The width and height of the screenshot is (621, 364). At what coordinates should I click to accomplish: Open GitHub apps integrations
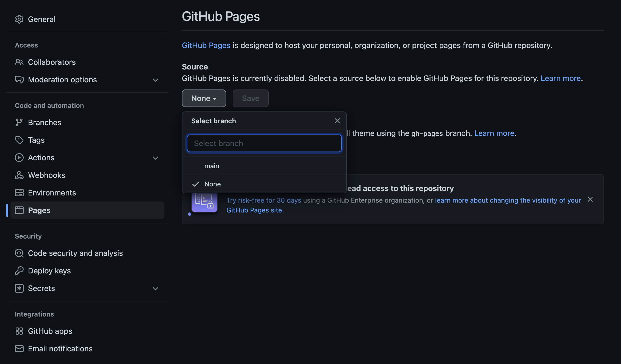tap(87, 331)
